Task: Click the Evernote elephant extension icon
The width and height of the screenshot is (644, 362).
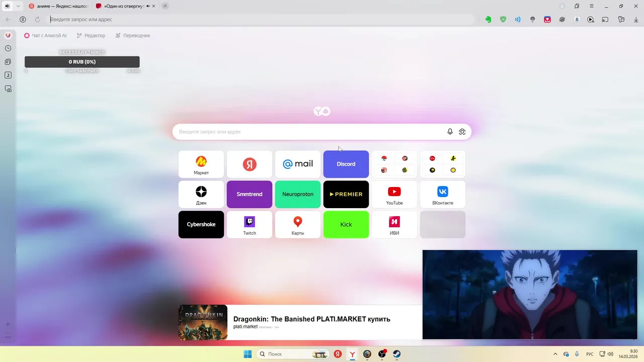Action: coord(488,20)
